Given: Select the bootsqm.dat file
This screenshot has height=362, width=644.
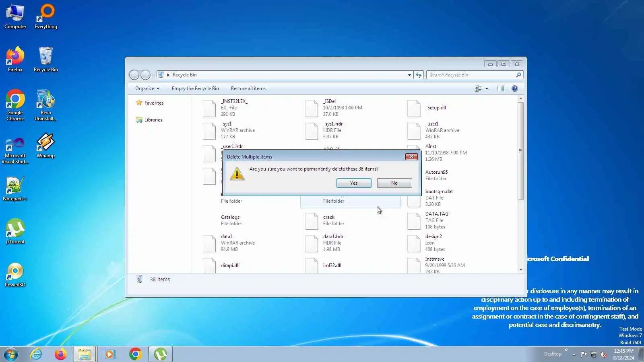Looking at the screenshot, I should [452, 198].
